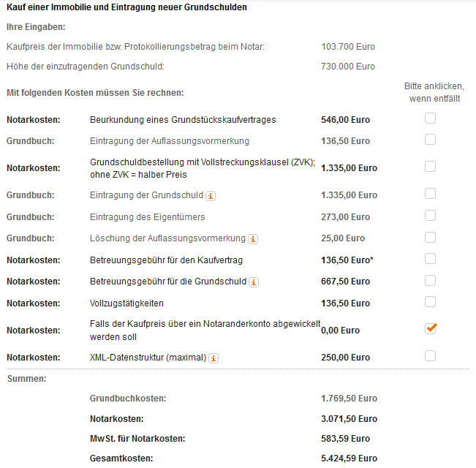This screenshot has height=468, width=476.
Task: Open info icon next to XML-Datenstruktur
Action: pyautogui.click(x=214, y=358)
